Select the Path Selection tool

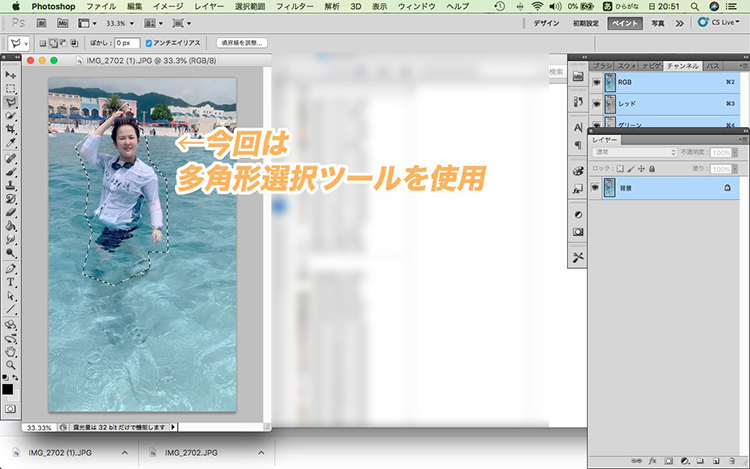11,296
